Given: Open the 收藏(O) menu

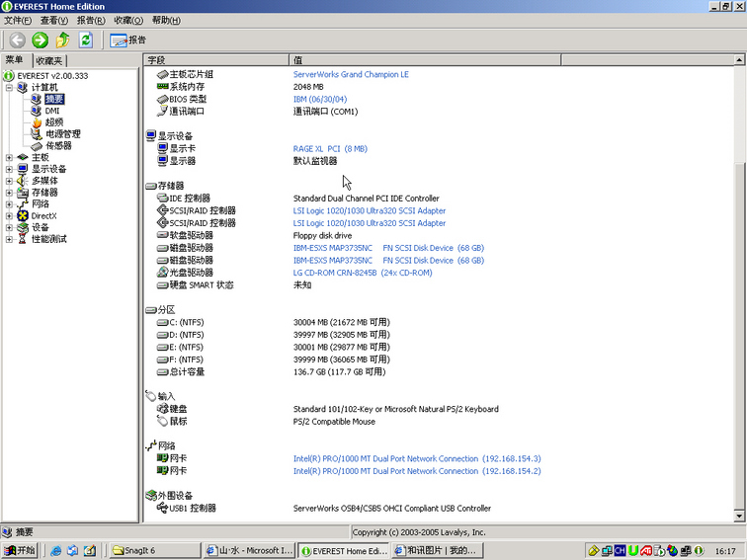Looking at the screenshot, I should click(128, 21).
